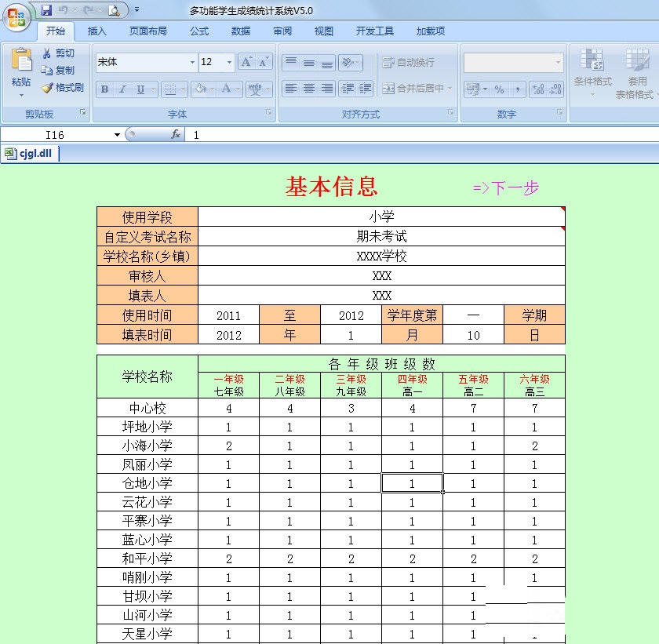The image size is (659, 644).
Task: Expand the Name Box dropdown arrow
Action: (x=117, y=135)
